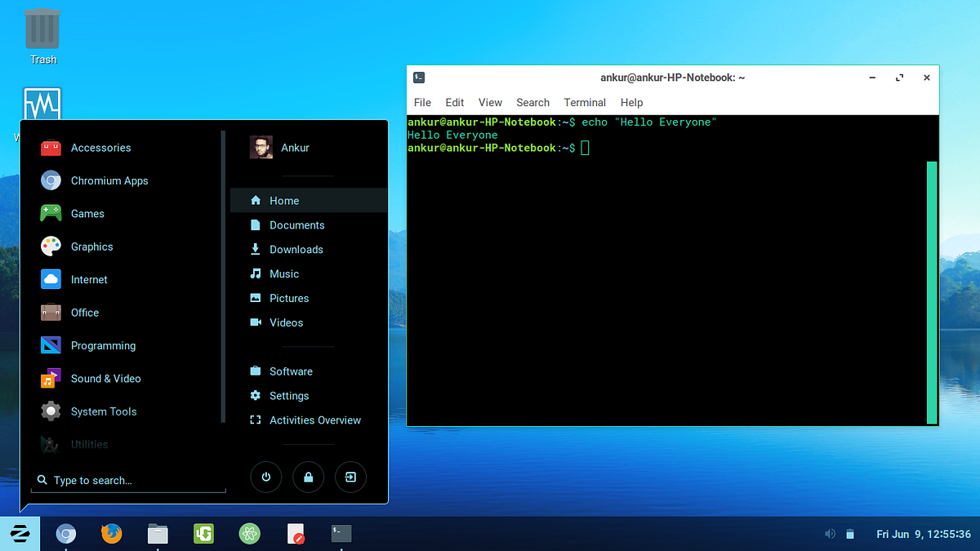This screenshot has width=980, height=551.
Task: Click the lock screen button in the menu
Action: (x=308, y=477)
